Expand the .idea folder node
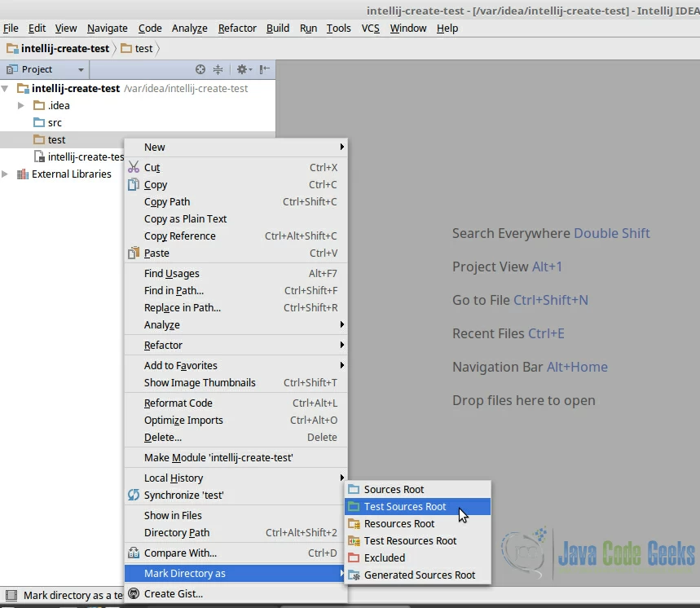 pos(21,105)
